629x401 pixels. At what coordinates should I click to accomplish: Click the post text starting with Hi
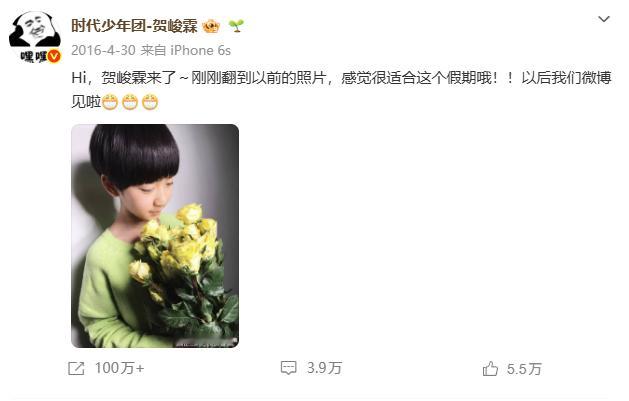click(x=341, y=89)
